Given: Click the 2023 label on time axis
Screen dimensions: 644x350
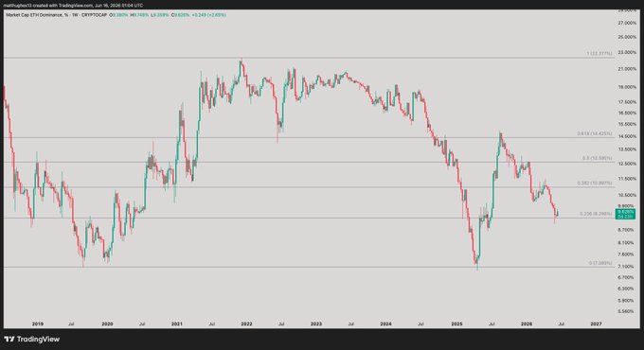Looking at the screenshot, I should (x=316, y=324).
